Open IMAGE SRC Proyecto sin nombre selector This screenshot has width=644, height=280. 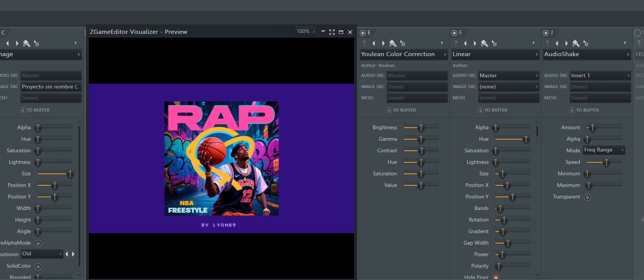click(x=51, y=87)
